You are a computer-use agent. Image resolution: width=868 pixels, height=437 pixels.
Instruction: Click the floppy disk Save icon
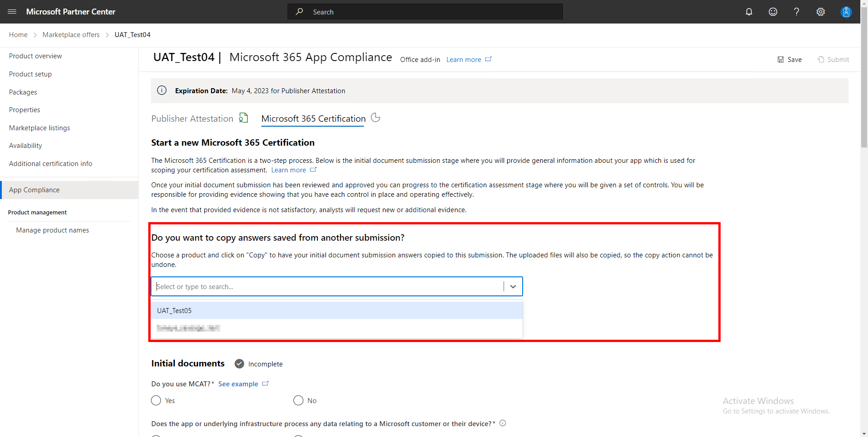pyautogui.click(x=781, y=59)
